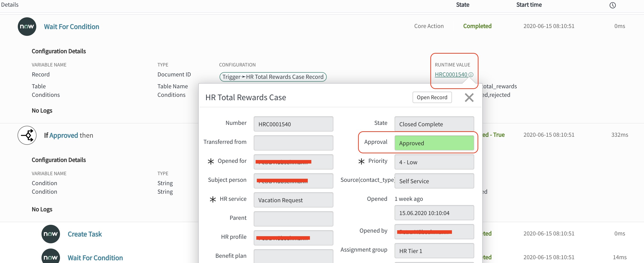Click the empty Parent field
The image size is (644, 263).
pyautogui.click(x=293, y=219)
